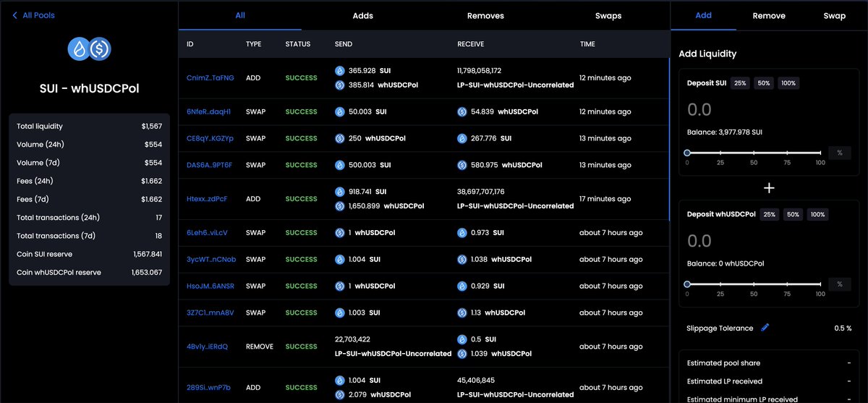The image size is (868, 403).
Task: Click SUI icon beside 0.5 SUI
Action: pyautogui.click(x=462, y=339)
